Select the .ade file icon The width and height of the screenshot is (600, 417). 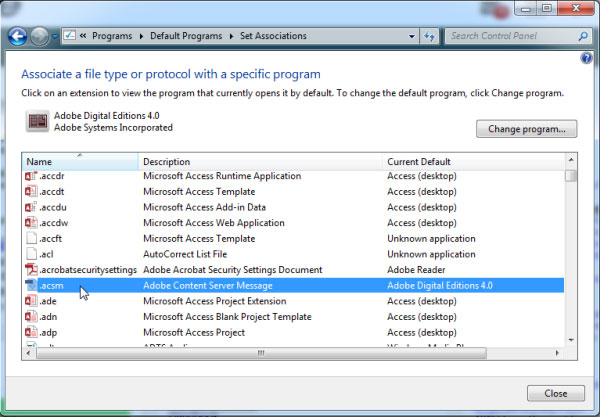(31, 301)
